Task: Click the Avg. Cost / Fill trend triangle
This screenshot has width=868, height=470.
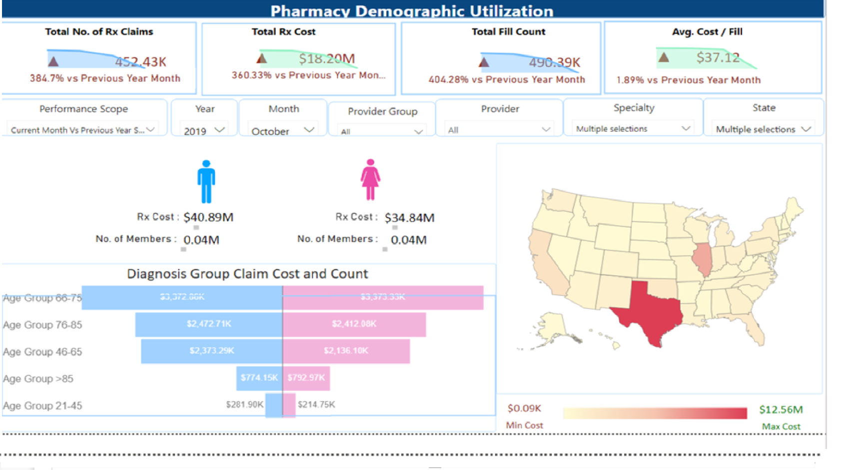Action: [x=663, y=57]
